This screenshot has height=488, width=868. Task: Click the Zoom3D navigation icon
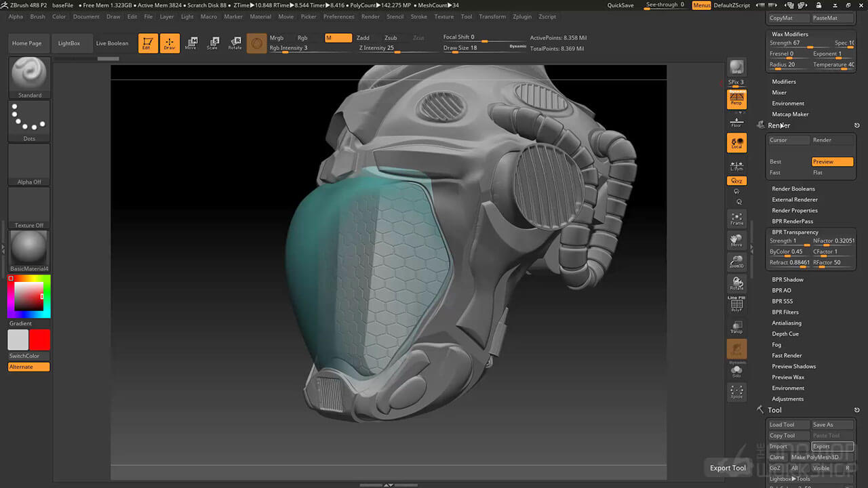pyautogui.click(x=736, y=262)
